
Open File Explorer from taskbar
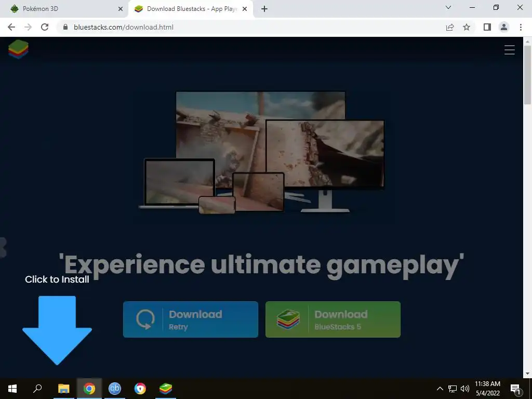[64, 389]
